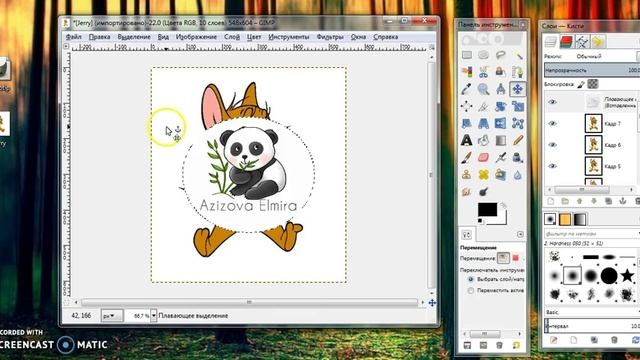Select the Ink tool
The height and width of the screenshot is (360, 640).
(518, 158)
